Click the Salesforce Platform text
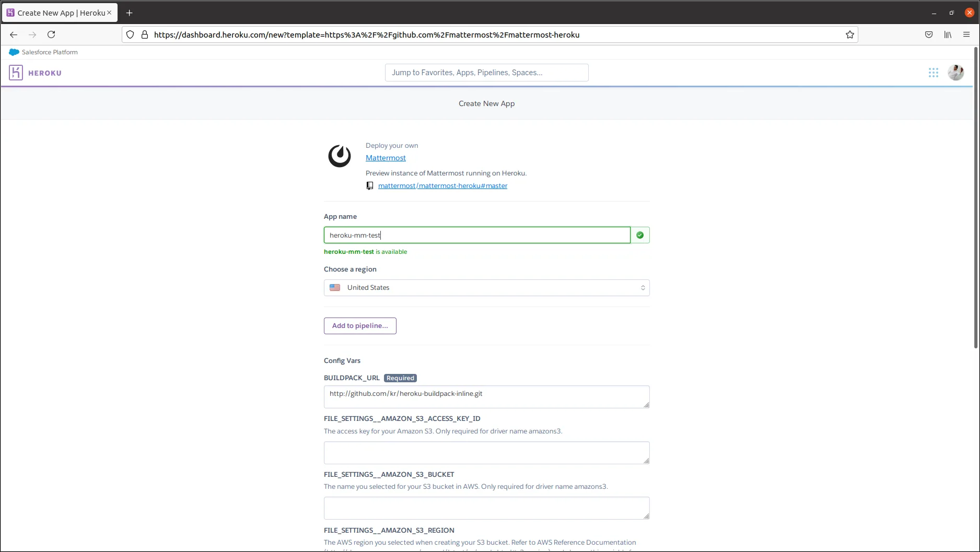The height and width of the screenshot is (552, 980). [50, 52]
